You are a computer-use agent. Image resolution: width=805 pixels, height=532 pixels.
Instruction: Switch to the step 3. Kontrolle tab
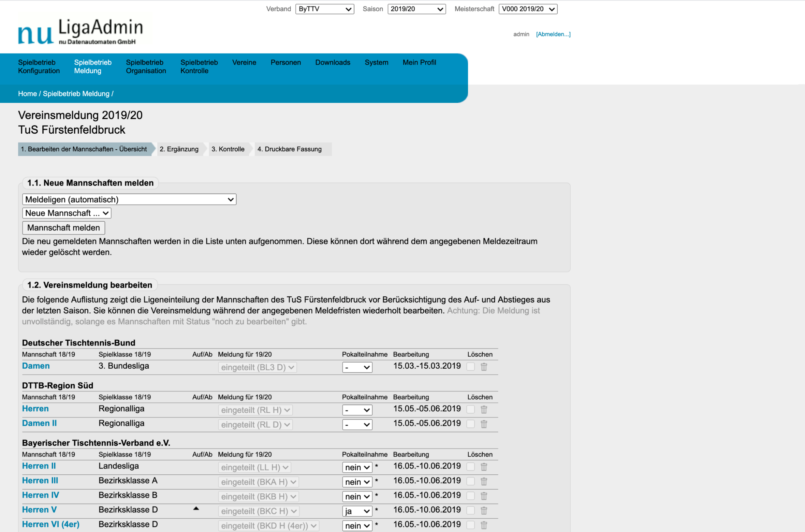228,149
